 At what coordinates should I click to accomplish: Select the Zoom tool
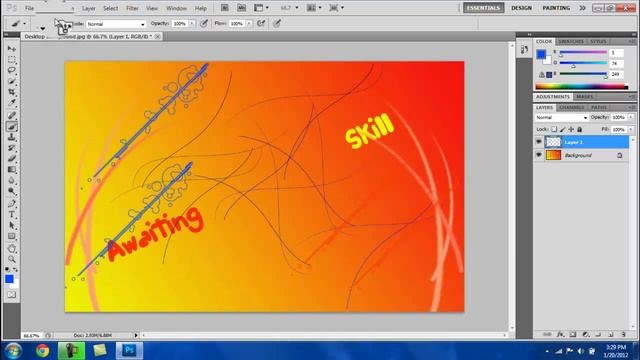(11, 259)
